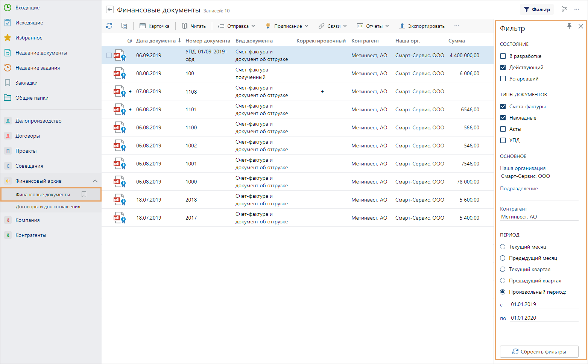This screenshot has height=364, width=588.
Task: Expand the Отправка dropdown
Action: click(237, 26)
